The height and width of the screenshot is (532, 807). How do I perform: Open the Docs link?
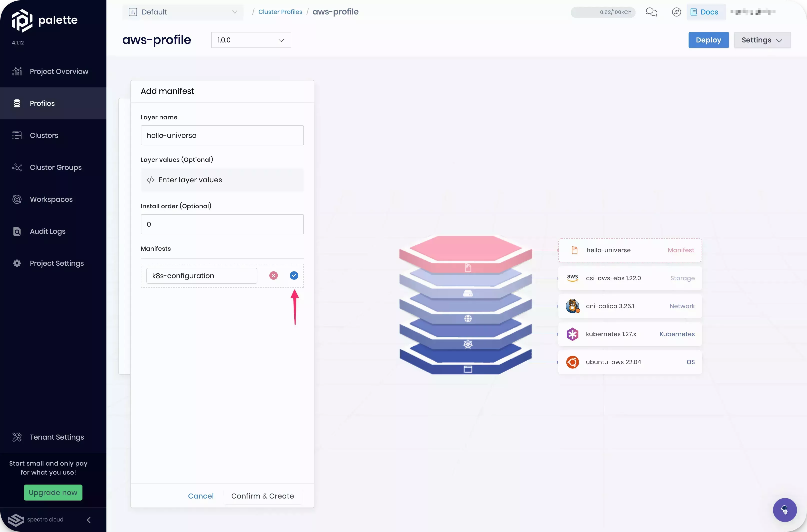(706, 12)
